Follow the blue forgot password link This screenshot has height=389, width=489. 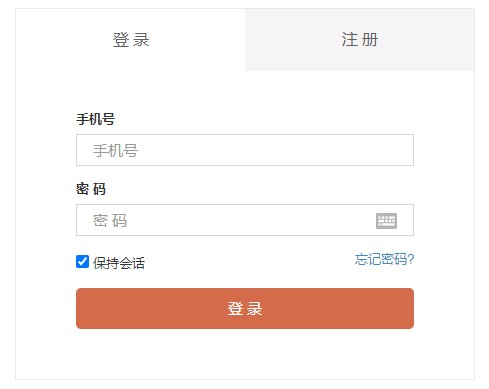pyautogui.click(x=384, y=259)
